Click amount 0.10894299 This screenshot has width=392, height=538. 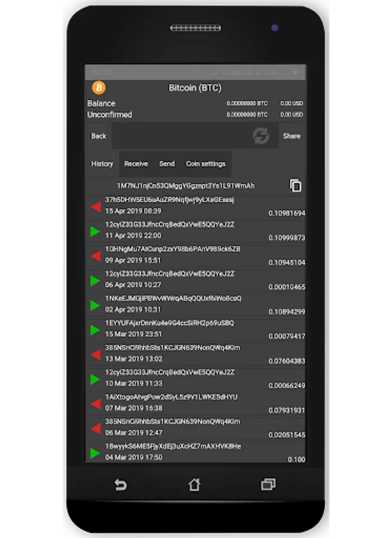click(x=287, y=311)
